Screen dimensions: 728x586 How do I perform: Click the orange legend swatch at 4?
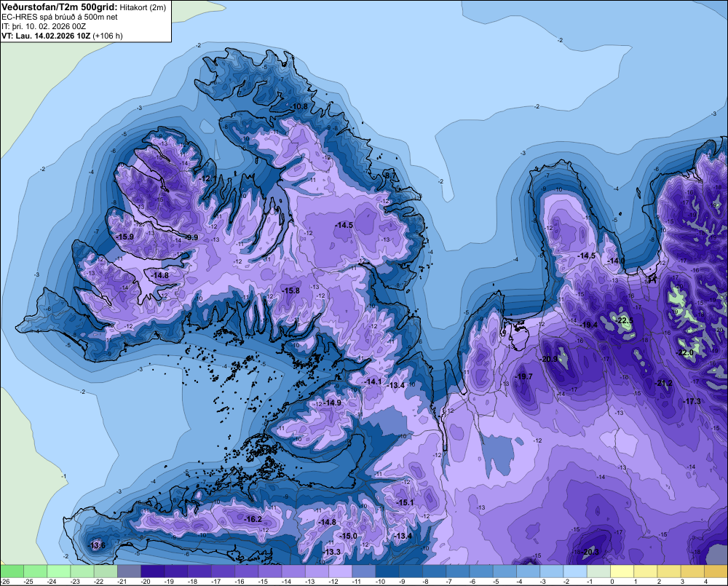[716, 571]
